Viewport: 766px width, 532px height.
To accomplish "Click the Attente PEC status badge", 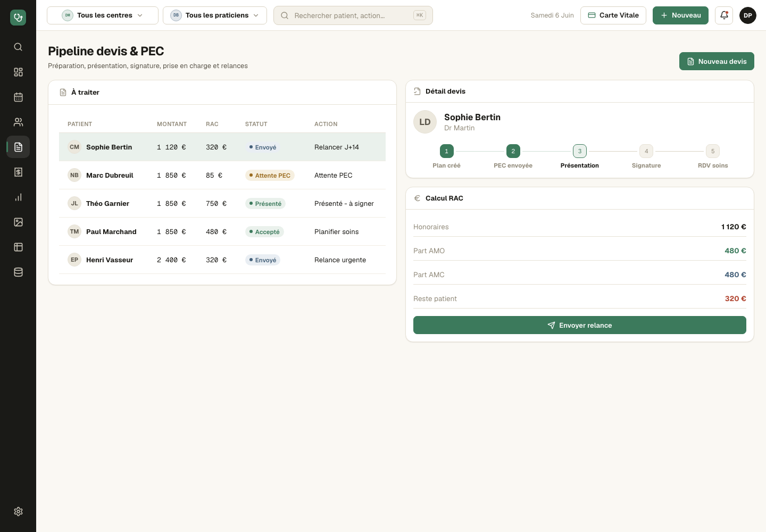I will (270, 176).
